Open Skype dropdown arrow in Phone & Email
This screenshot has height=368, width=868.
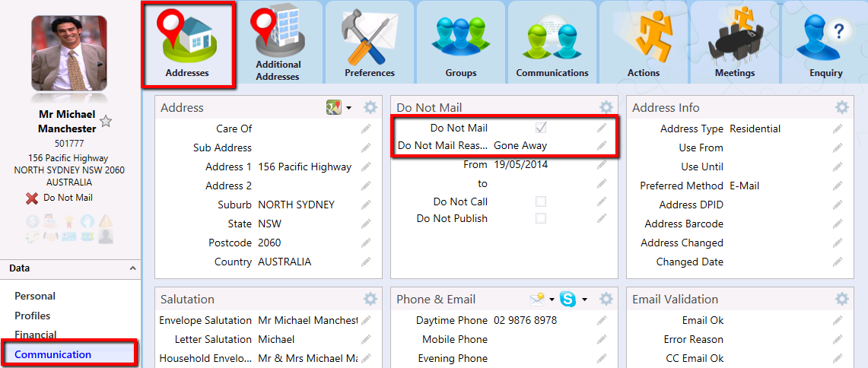[x=584, y=300]
